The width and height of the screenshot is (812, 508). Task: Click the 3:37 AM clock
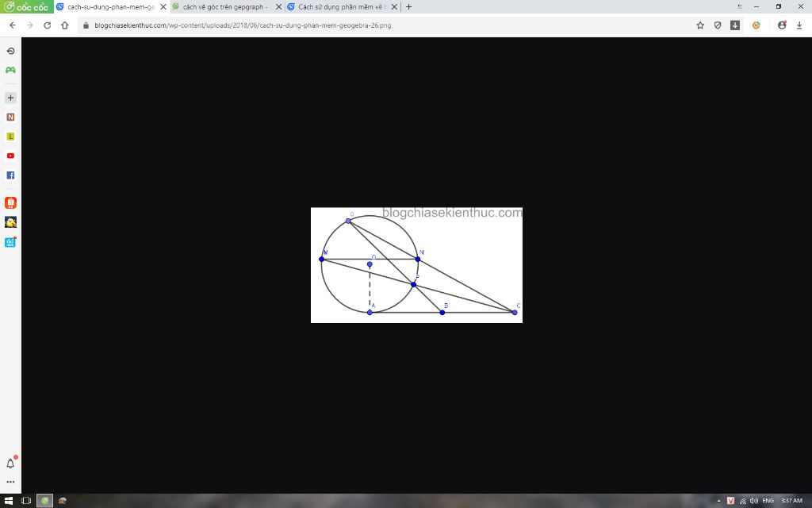(x=792, y=501)
